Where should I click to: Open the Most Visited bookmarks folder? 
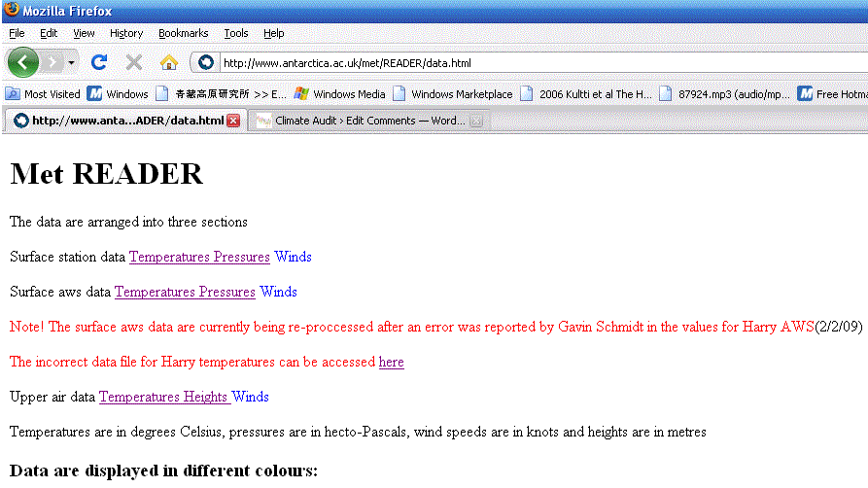[x=44, y=94]
